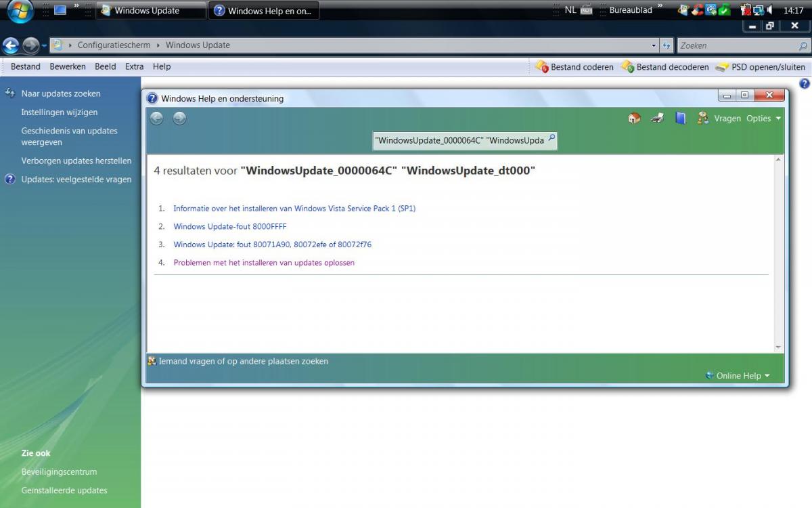Image resolution: width=812 pixels, height=508 pixels.
Task: Click the refresh button beside address bar
Action: [667, 45]
